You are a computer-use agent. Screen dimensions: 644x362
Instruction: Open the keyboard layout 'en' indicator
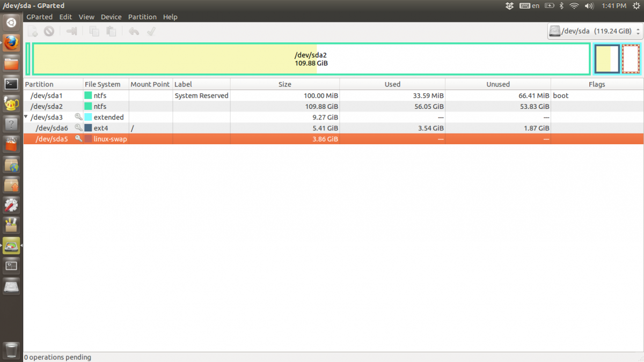(529, 6)
